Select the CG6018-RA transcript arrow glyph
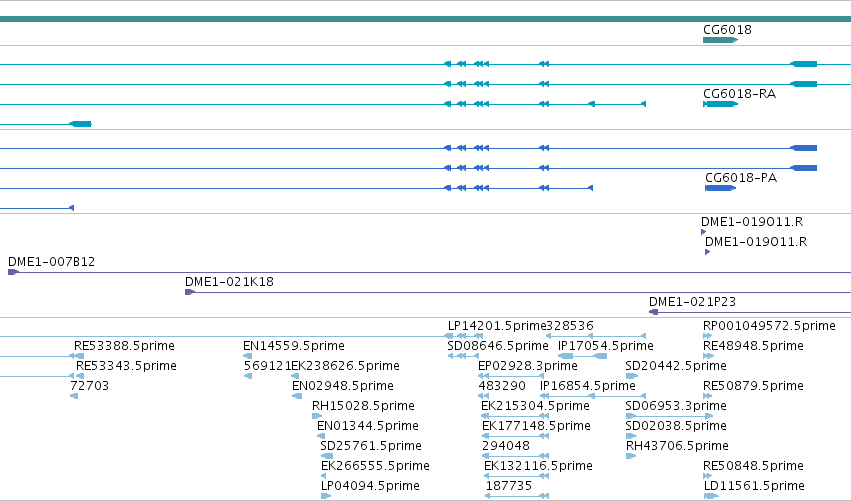The height and width of the screenshot is (501, 851). point(720,104)
